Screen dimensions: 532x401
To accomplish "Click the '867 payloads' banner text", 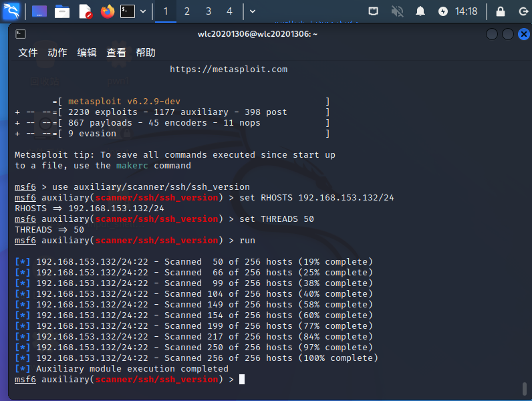I will click(100, 123).
